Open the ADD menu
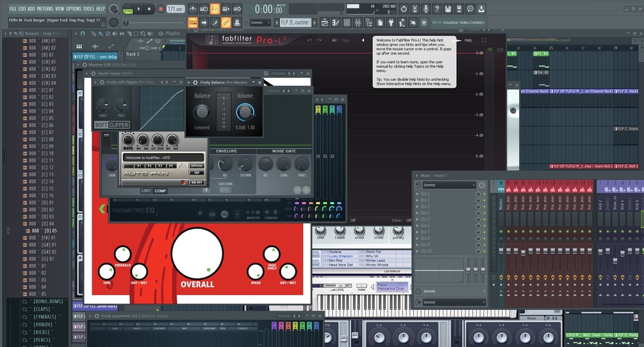The height and width of the screenshot is (347, 644). [31, 8]
